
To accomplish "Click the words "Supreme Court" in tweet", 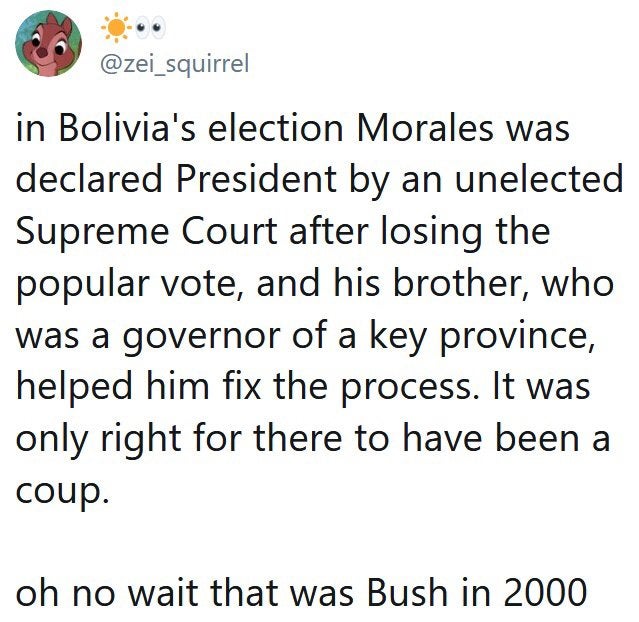I will click(147, 231).
